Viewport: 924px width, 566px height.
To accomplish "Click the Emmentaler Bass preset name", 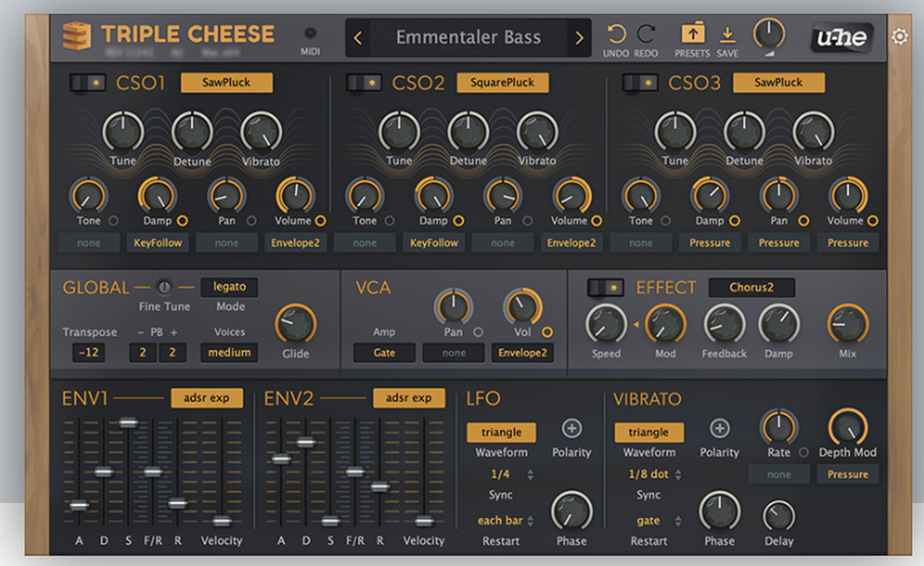I will click(468, 38).
